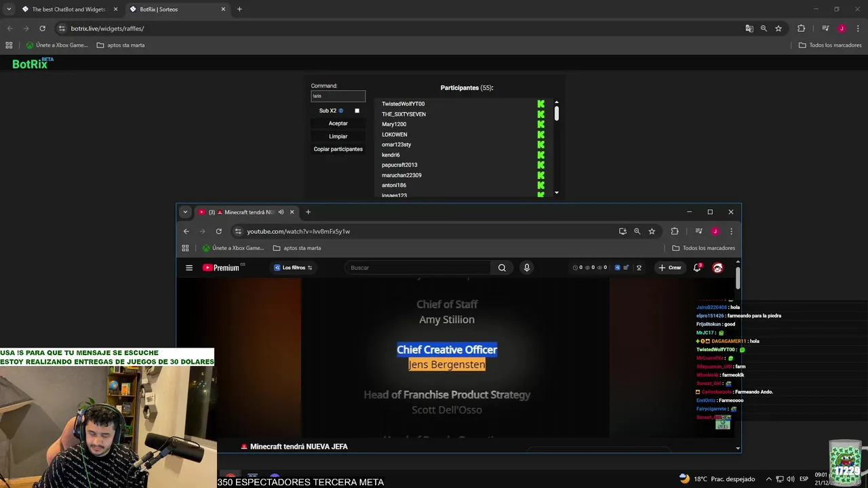Click the Kick icon beside TwistedWolfYT00

coord(541,104)
